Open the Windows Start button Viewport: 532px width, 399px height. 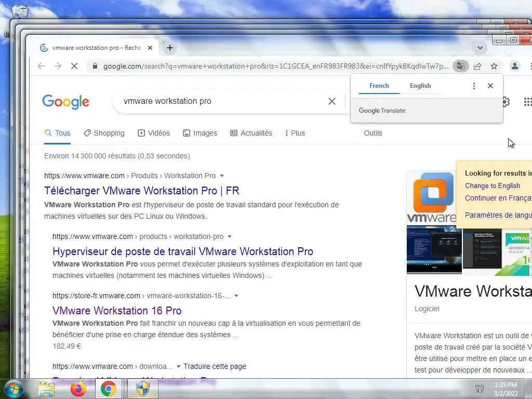pyautogui.click(x=13, y=389)
